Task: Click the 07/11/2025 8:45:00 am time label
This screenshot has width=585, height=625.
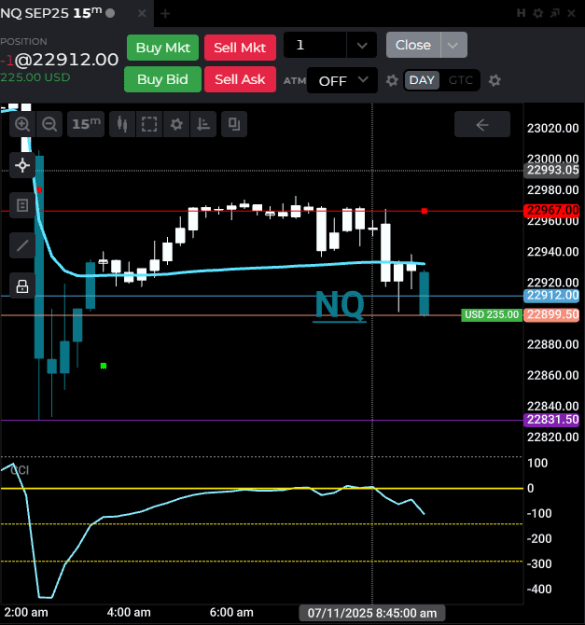Action: (x=372, y=613)
